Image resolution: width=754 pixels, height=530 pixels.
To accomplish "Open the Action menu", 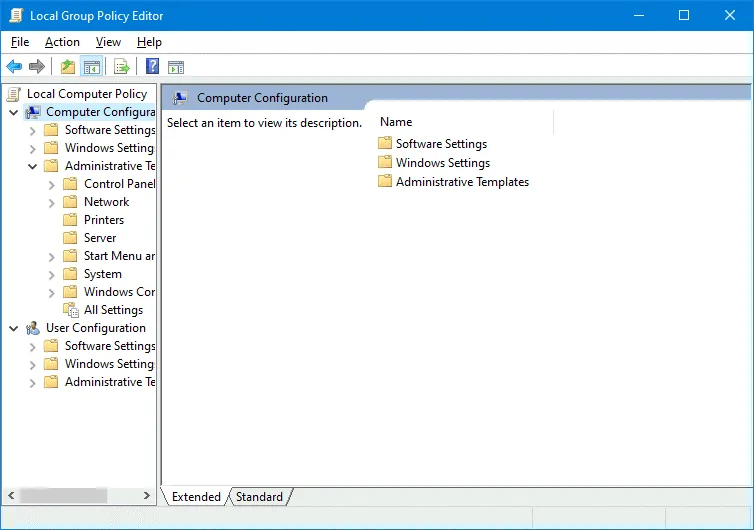I will 62,42.
